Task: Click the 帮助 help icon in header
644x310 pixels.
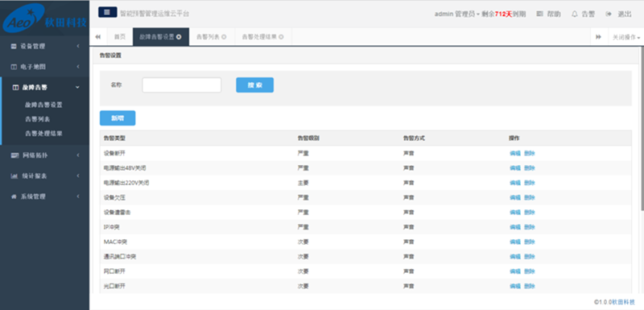Action: [540, 14]
